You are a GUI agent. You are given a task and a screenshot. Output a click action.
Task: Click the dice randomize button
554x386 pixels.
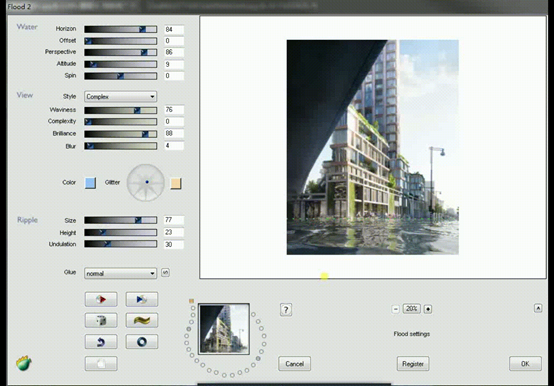pyautogui.click(x=101, y=320)
